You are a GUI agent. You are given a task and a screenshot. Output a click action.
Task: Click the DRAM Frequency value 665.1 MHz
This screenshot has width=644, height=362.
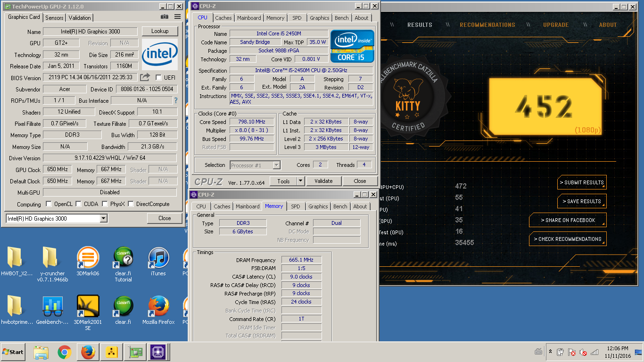302,260
